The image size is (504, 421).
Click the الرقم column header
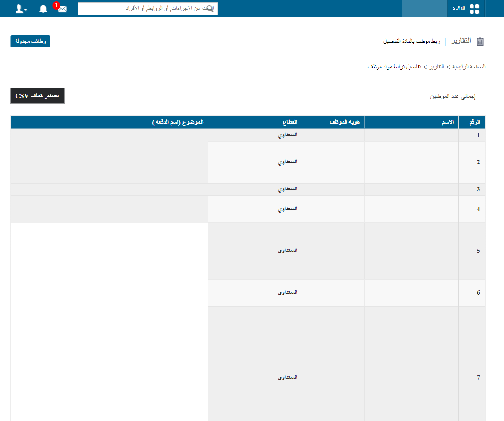coord(472,122)
